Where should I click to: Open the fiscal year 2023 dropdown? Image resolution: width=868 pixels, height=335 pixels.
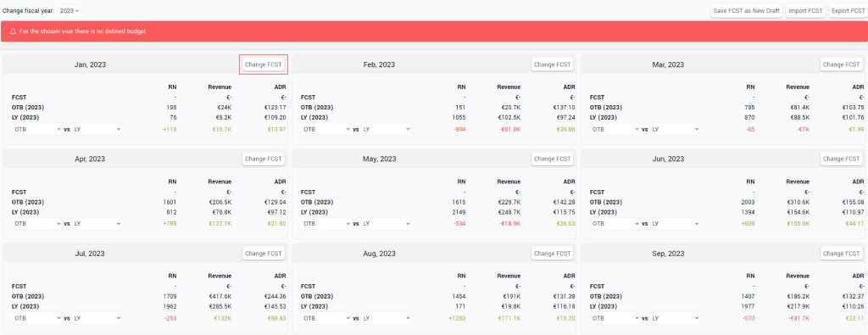[x=70, y=10]
